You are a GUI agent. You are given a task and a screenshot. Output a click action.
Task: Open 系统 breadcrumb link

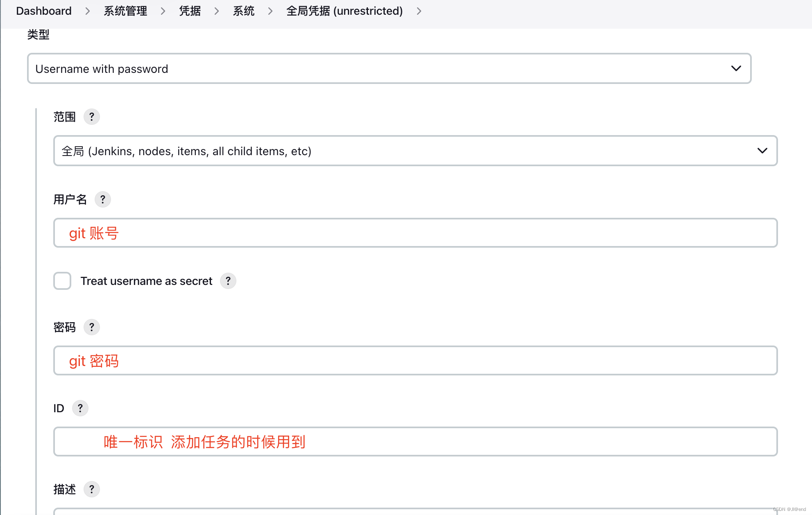[244, 11]
